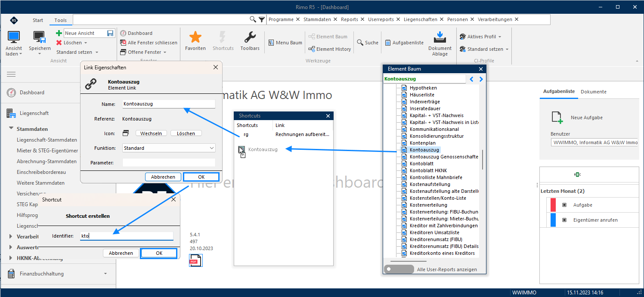Collapse the Stammdaten section in the sidebar

10,129
